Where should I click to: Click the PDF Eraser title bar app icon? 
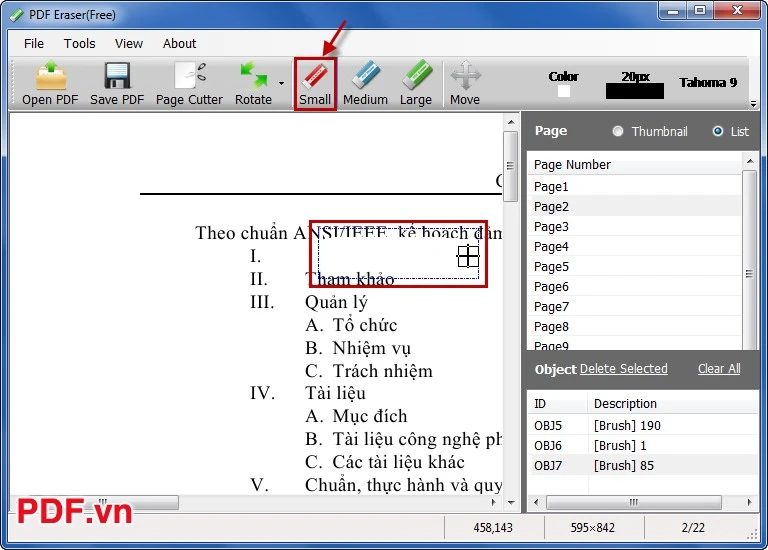17,15
